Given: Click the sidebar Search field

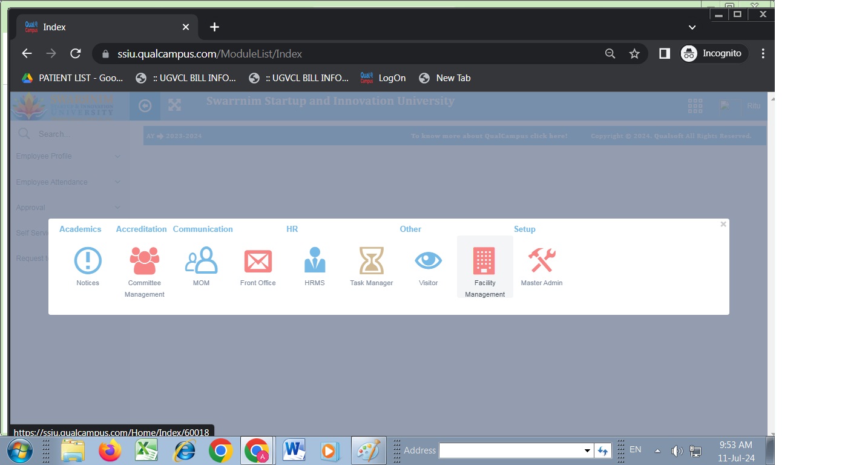Looking at the screenshot, I should coord(70,134).
